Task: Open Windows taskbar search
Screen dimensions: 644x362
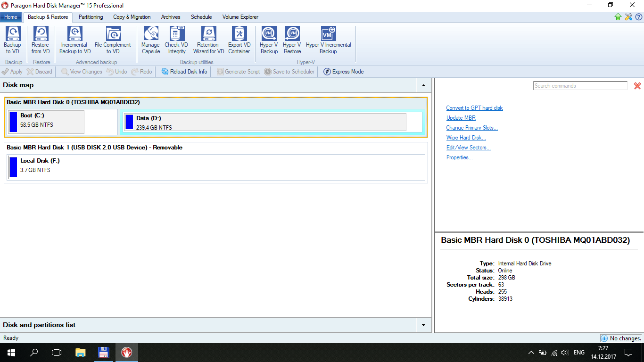Action: (34, 352)
